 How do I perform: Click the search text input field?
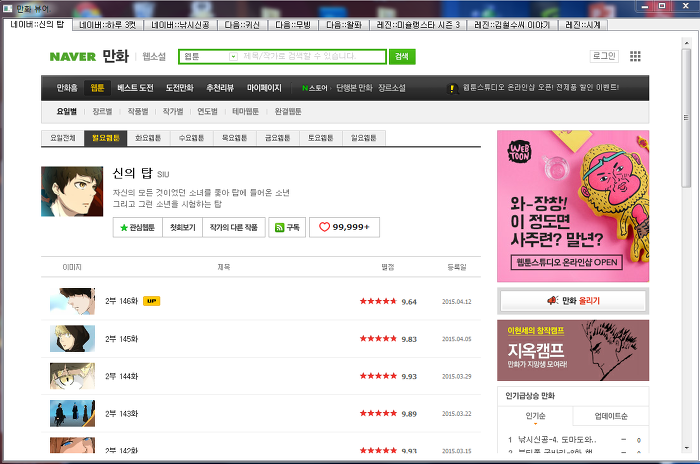(312, 56)
